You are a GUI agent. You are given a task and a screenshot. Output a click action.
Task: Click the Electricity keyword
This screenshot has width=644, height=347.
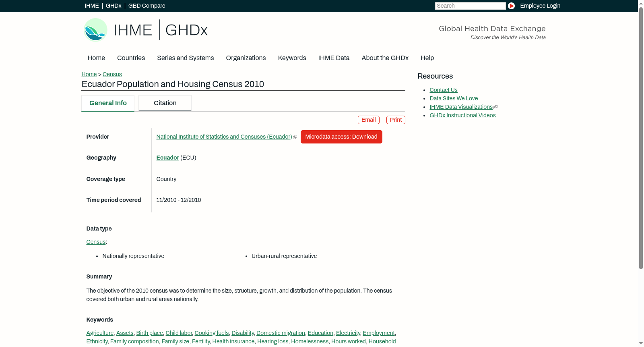pyautogui.click(x=348, y=333)
